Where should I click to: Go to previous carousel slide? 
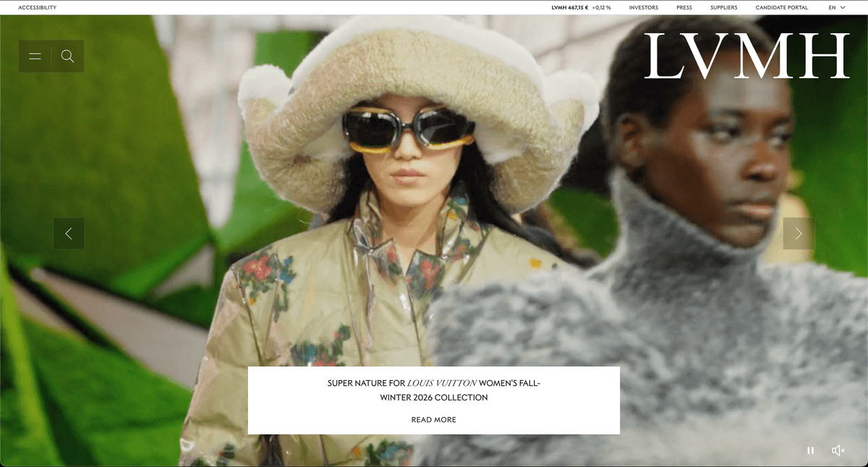coord(69,233)
